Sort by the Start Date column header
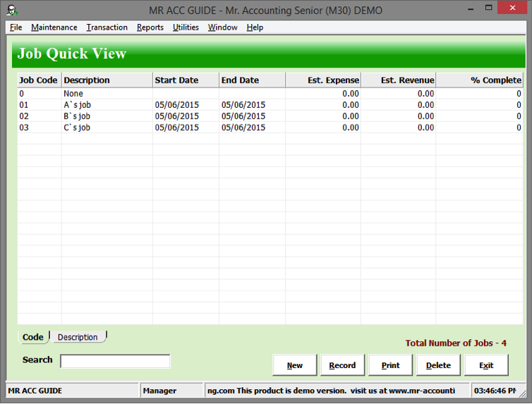 pos(185,80)
